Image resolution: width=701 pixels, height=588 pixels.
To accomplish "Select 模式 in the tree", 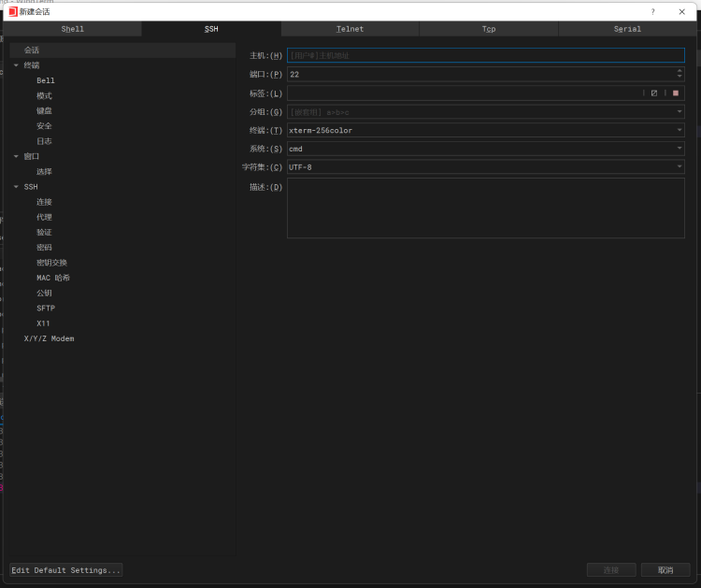I will (44, 95).
